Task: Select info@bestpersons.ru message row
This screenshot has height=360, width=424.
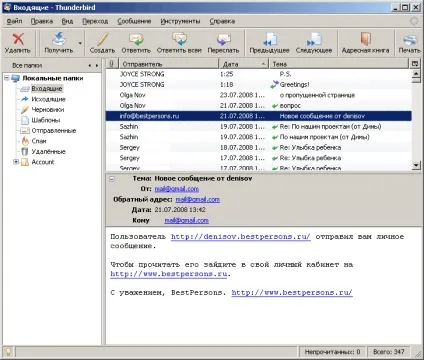Action: point(259,116)
